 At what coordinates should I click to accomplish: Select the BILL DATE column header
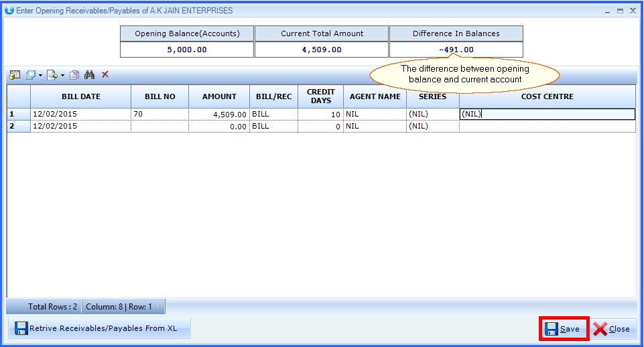[80, 96]
